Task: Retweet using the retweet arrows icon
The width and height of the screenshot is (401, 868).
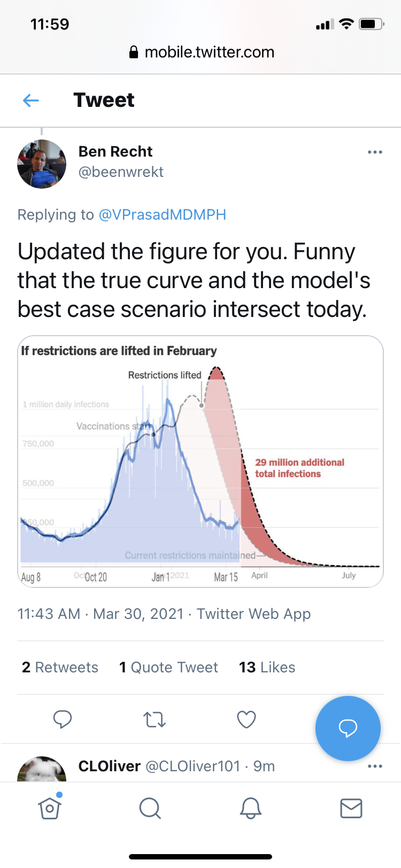Action: click(155, 719)
